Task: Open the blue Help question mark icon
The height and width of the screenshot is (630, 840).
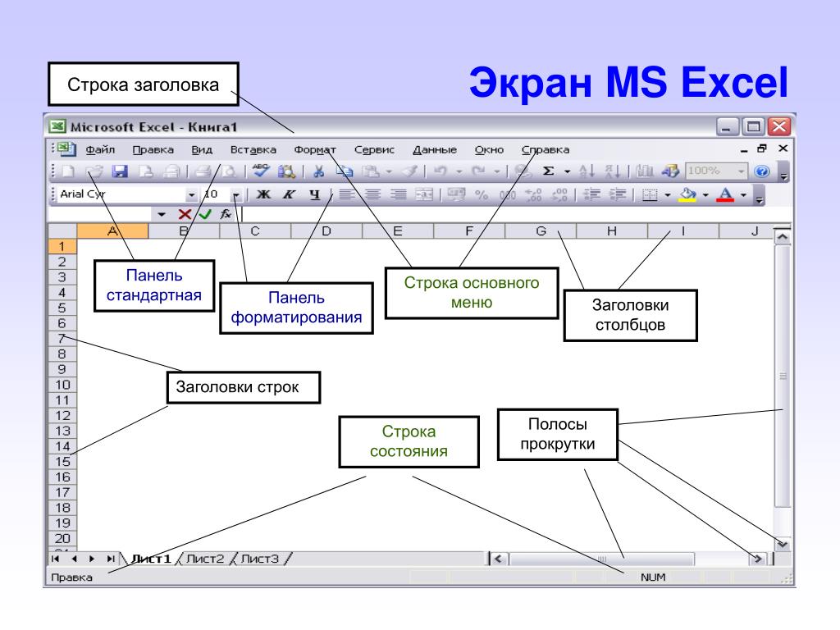Action: click(762, 171)
